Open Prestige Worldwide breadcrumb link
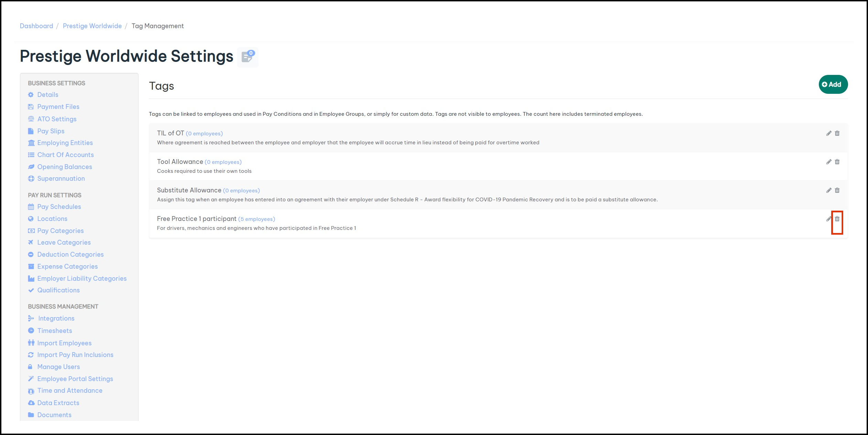This screenshot has height=435, width=868. coord(92,26)
